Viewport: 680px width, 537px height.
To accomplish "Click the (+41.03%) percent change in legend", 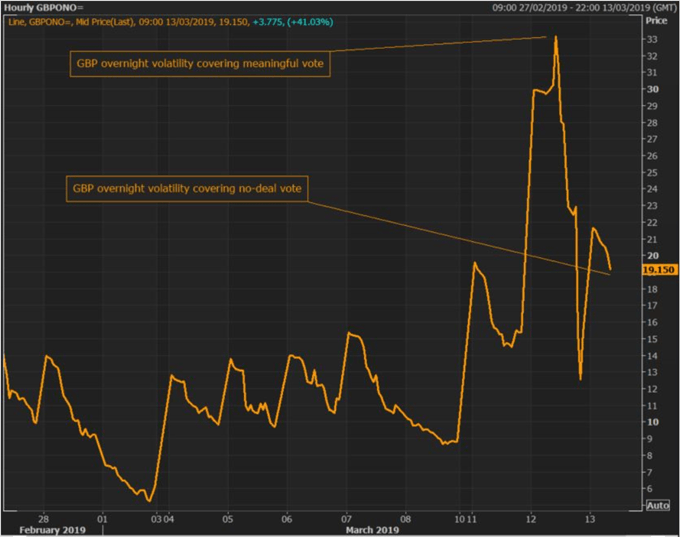I will [x=310, y=22].
